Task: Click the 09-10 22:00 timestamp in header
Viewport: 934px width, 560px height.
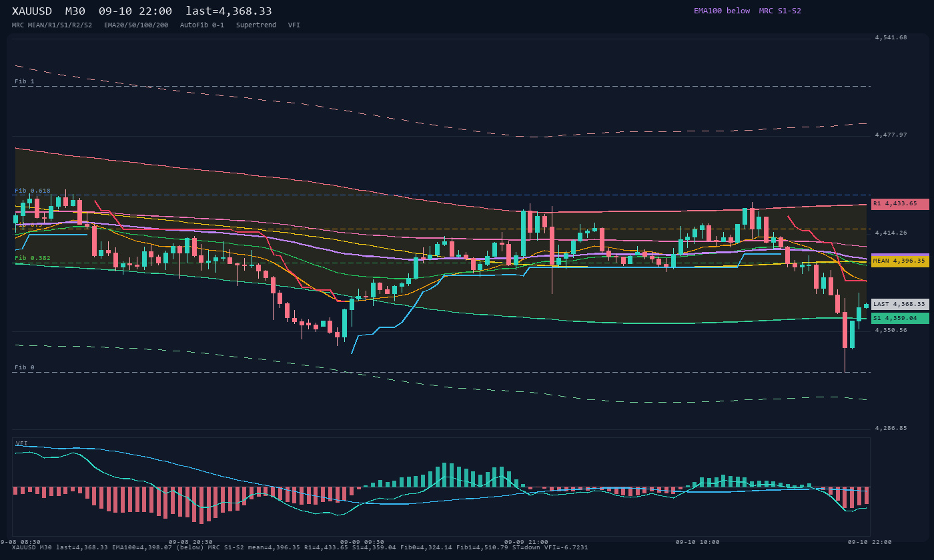Action: coord(135,11)
